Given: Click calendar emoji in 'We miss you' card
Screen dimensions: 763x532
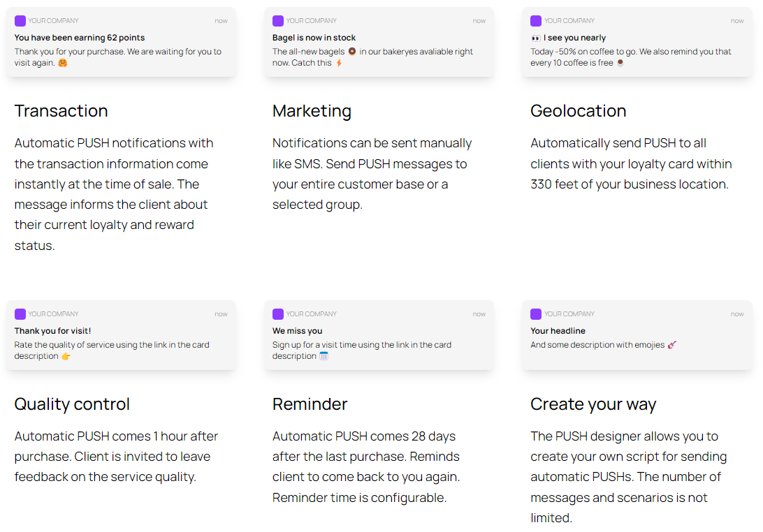Looking at the screenshot, I should tap(324, 356).
